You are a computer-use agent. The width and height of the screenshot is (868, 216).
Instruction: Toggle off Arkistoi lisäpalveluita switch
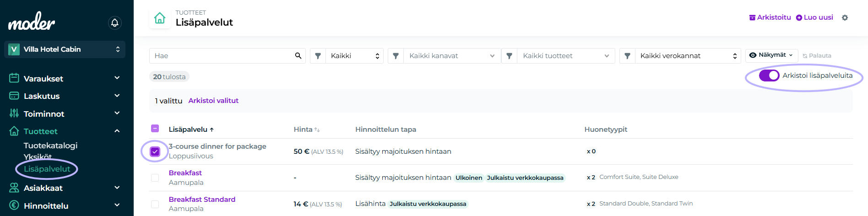point(769,76)
